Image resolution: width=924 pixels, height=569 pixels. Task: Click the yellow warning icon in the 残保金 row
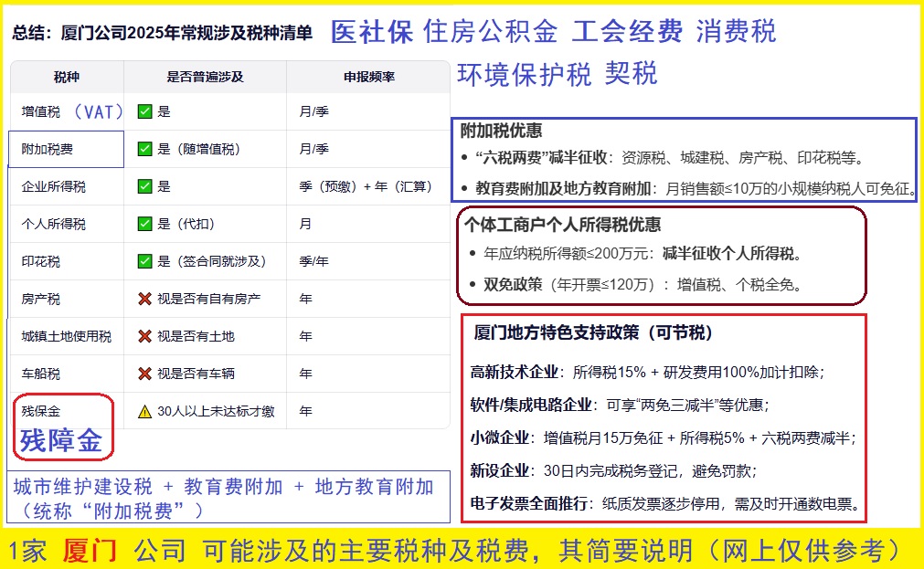(144, 412)
